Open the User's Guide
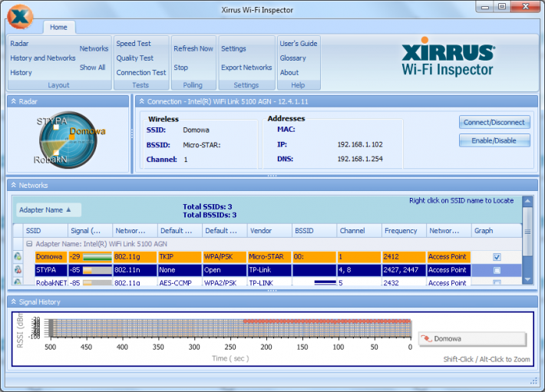The height and width of the screenshot is (392, 545). tap(299, 44)
